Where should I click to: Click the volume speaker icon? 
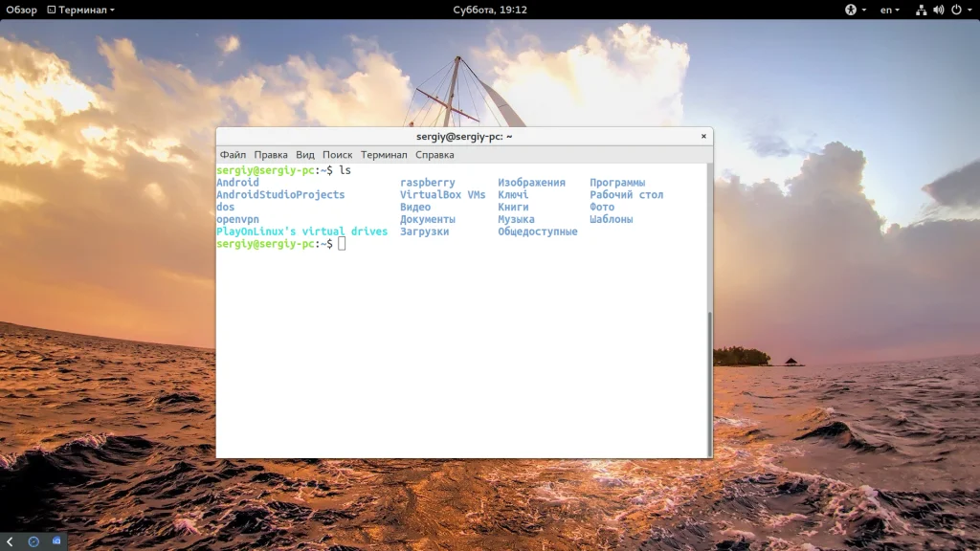click(938, 10)
